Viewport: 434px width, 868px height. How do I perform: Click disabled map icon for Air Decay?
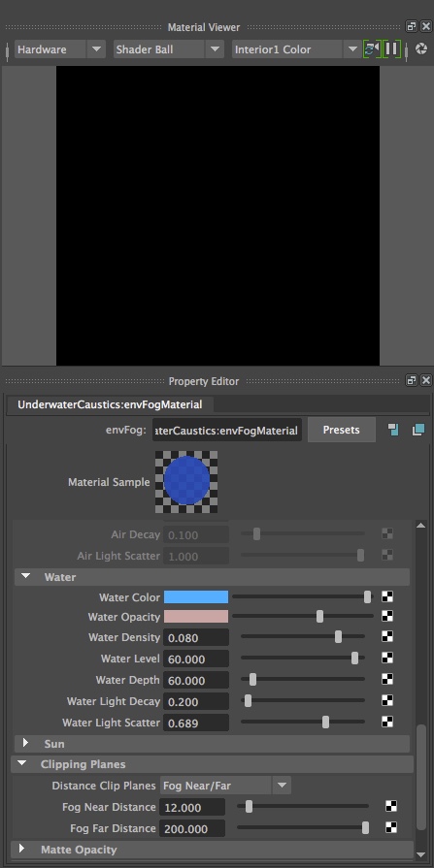tap(387, 533)
